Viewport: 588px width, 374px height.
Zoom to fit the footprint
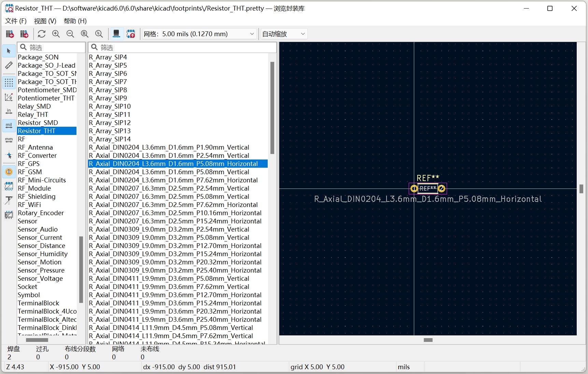pos(85,34)
